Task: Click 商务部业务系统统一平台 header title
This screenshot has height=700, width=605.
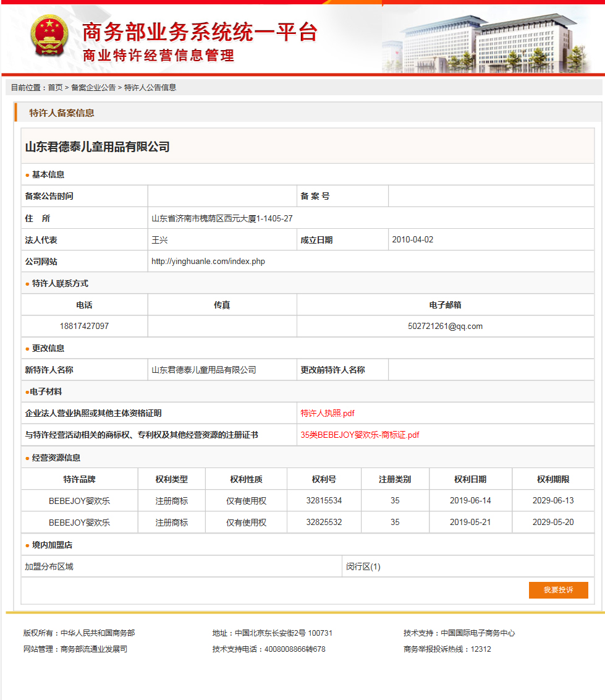Action: pyautogui.click(x=200, y=32)
